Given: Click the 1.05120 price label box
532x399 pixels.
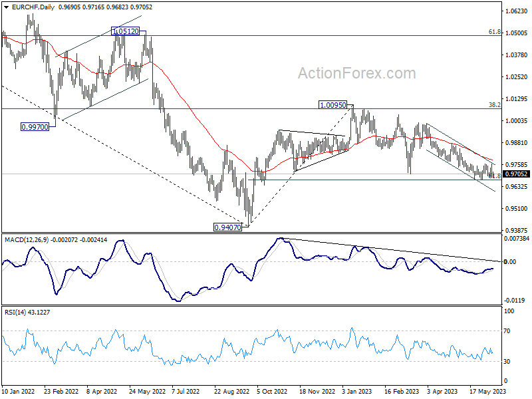Looking at the screenshot, I should (126, 31).
